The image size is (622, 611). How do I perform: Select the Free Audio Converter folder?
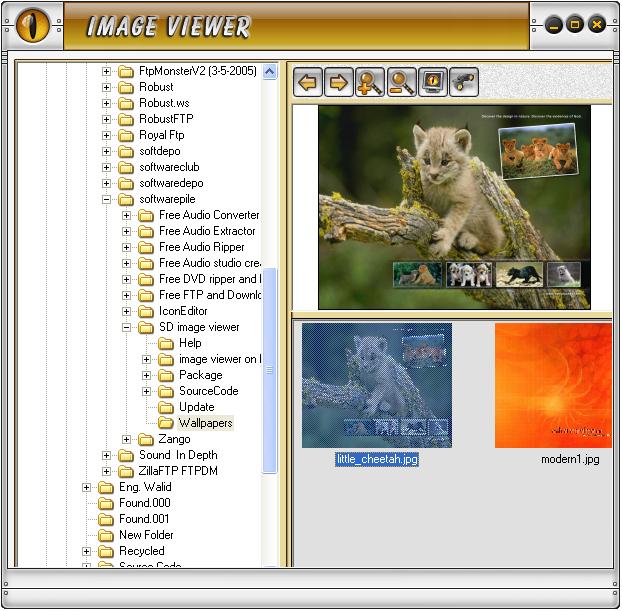pyautogui.click(x=209, y=215)
